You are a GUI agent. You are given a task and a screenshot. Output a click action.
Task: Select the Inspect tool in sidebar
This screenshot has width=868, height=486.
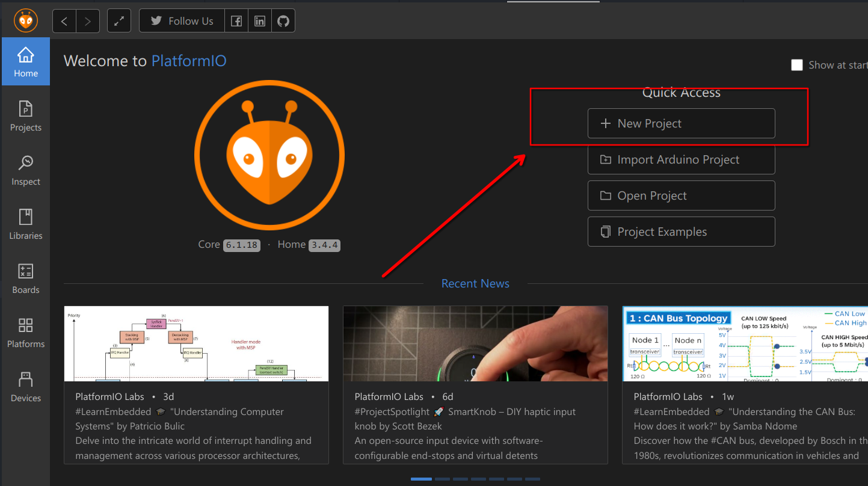point(25,170)
